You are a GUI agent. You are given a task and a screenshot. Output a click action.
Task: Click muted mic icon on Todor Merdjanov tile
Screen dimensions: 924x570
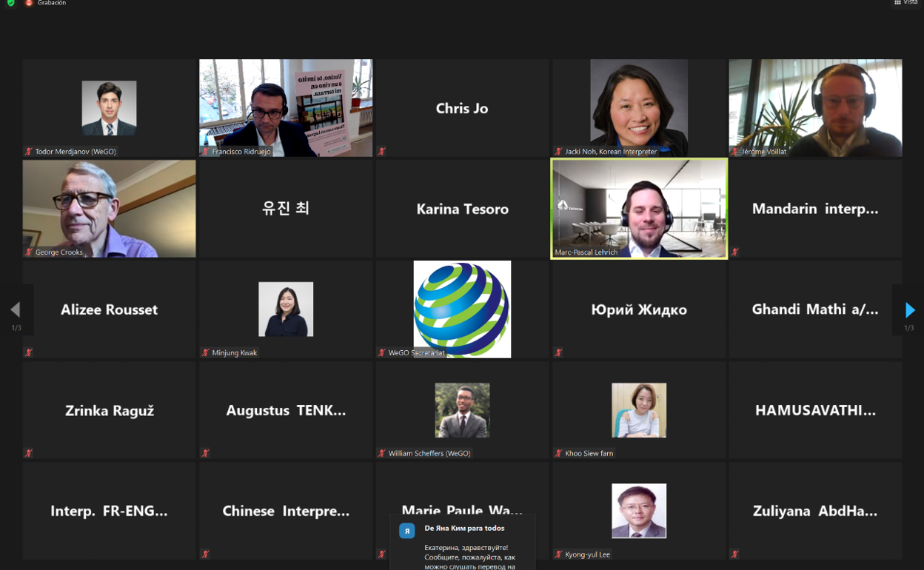point(29,151)
